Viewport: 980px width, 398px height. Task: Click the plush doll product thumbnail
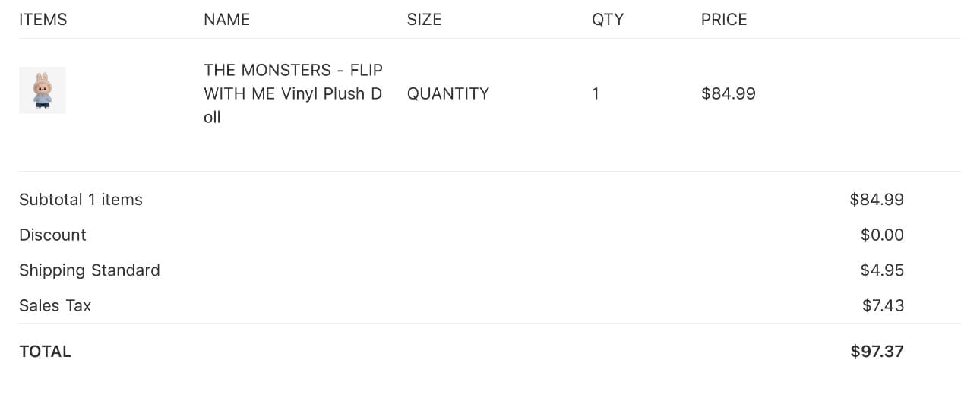[43, 90]
